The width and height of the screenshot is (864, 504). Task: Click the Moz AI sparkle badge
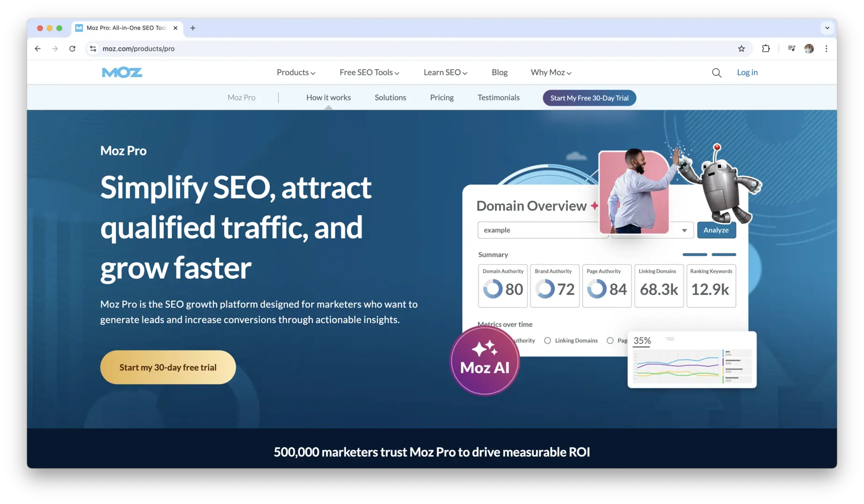485,360
